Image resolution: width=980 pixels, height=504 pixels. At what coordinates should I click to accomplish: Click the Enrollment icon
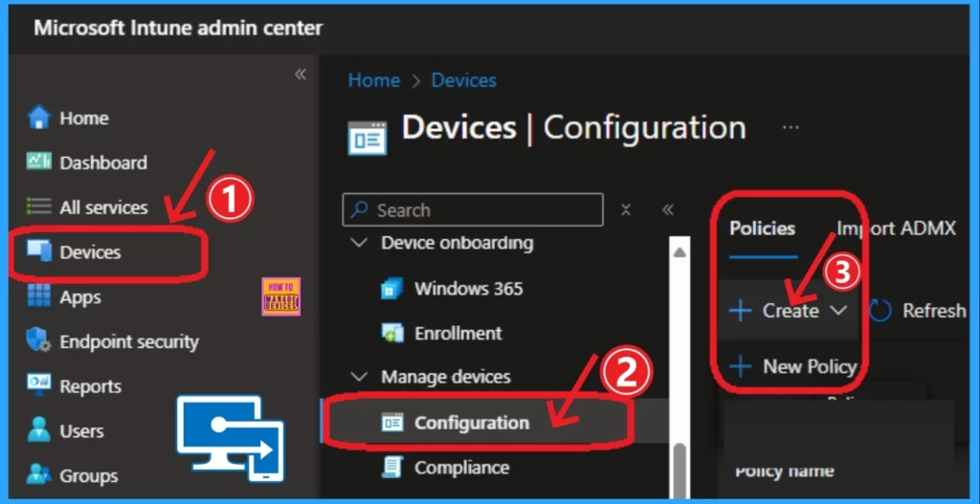[392, 333]
